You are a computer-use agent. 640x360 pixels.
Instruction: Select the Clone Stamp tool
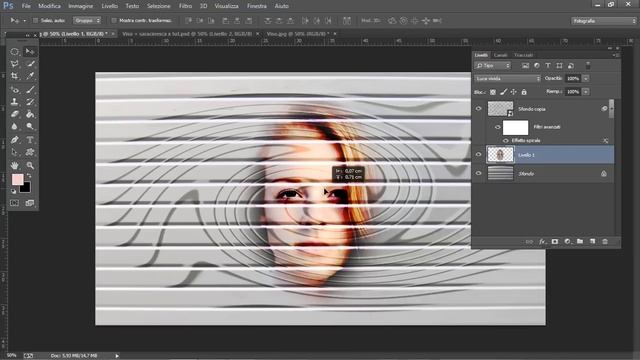point(14,102)
